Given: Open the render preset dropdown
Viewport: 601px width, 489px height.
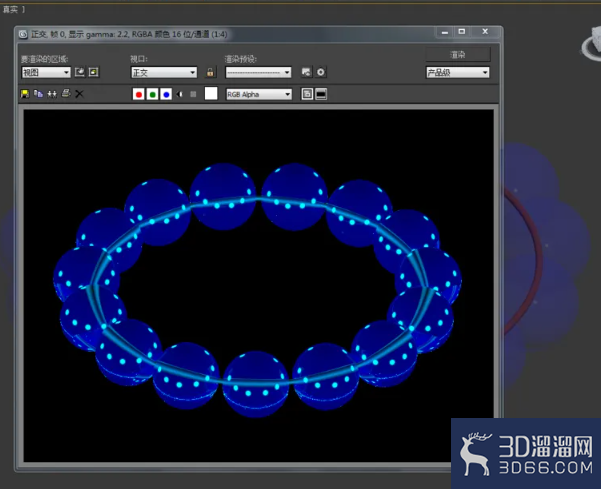Looking at the screenshot, I should click(258, 72).
